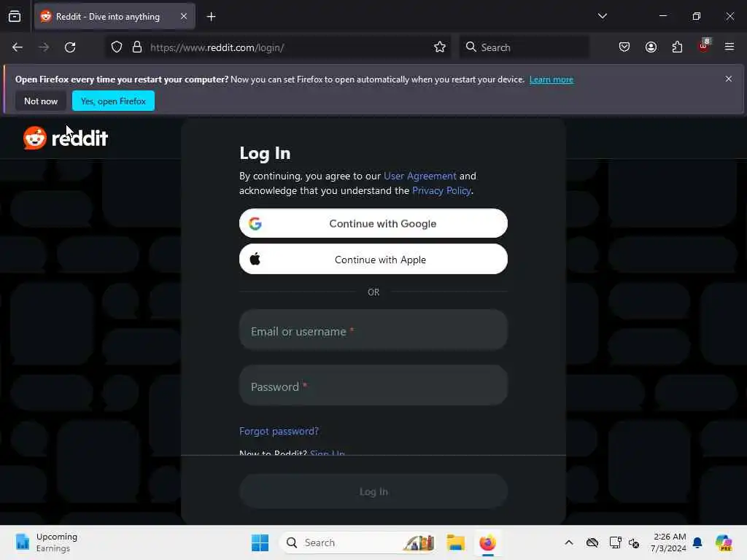Bookmark this page with the star
Screen dimensions: 747x560
coord(440,47)
